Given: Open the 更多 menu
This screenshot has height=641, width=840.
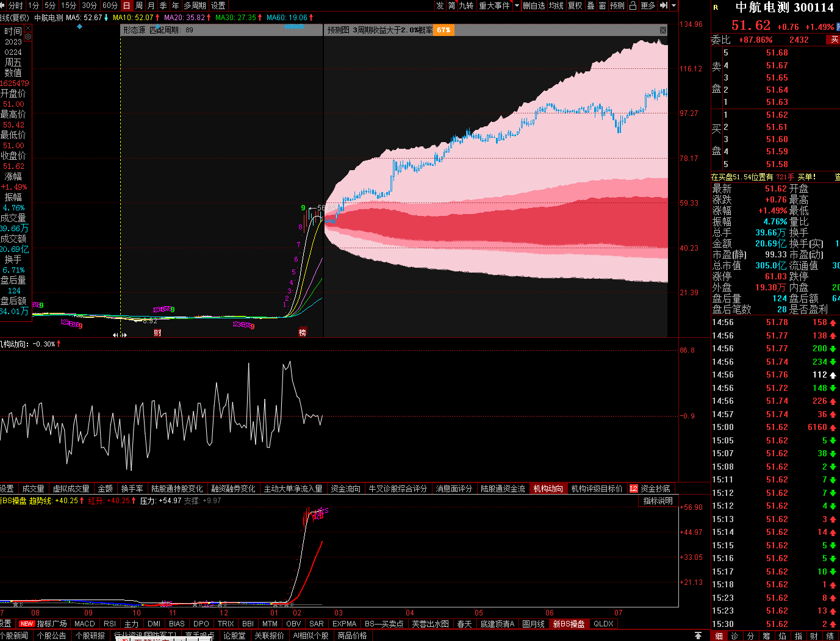Looking at the screenshot, I should click(x=648, y=5).
